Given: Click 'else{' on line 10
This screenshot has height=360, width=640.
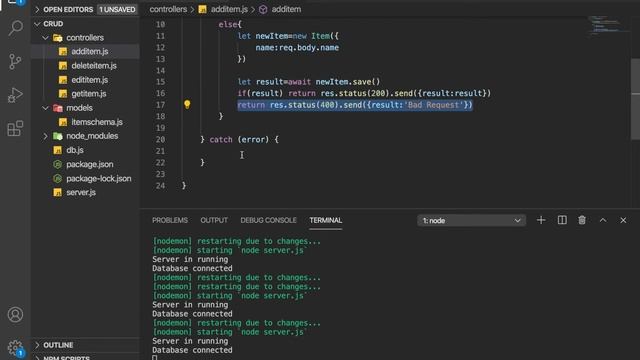Looking at the screenshot, I should coord(230,24).
